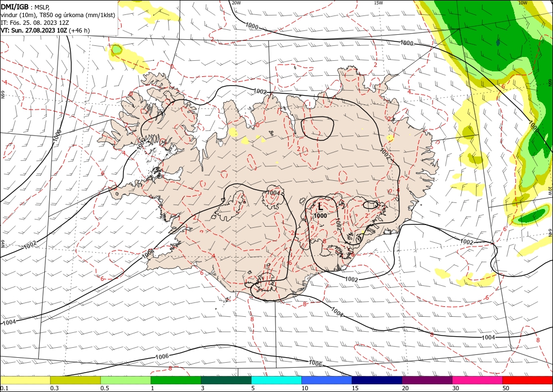Click the '50' tick label on the legend

click(506, 388)
